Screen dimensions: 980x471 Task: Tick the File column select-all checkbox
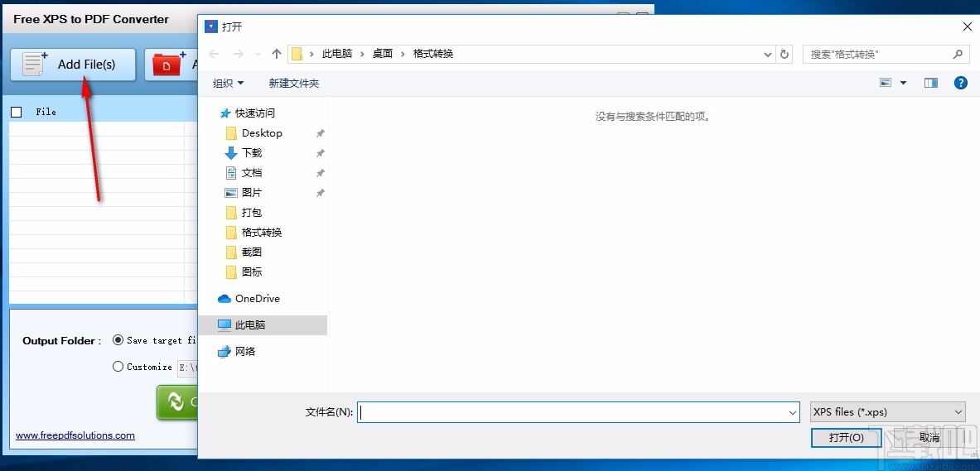(x=17, y=112)
